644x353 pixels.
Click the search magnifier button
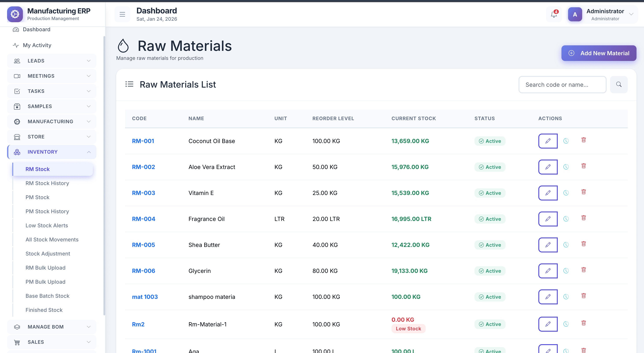(x=619, y=85)
